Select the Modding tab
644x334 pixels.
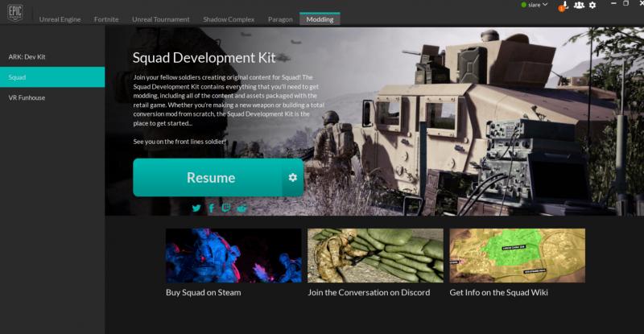click(320, 19)
